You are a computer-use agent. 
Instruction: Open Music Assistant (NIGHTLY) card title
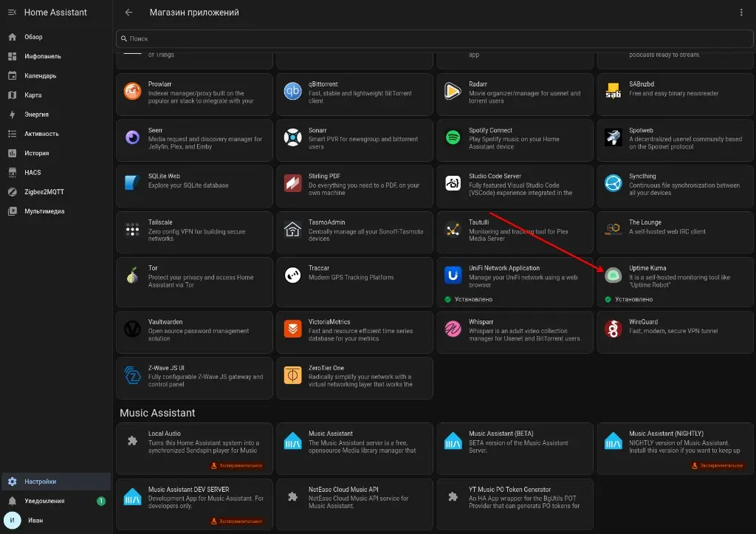[667, 434]
